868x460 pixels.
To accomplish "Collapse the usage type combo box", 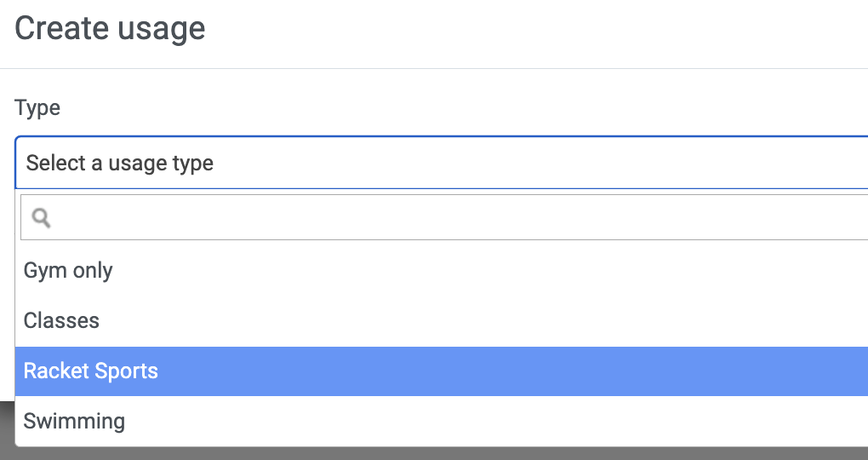I will coord(441,163).
